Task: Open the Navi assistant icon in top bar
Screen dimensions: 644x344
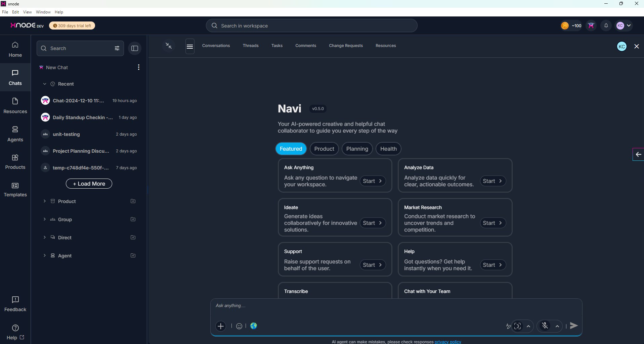Action: tap(591, 26)
